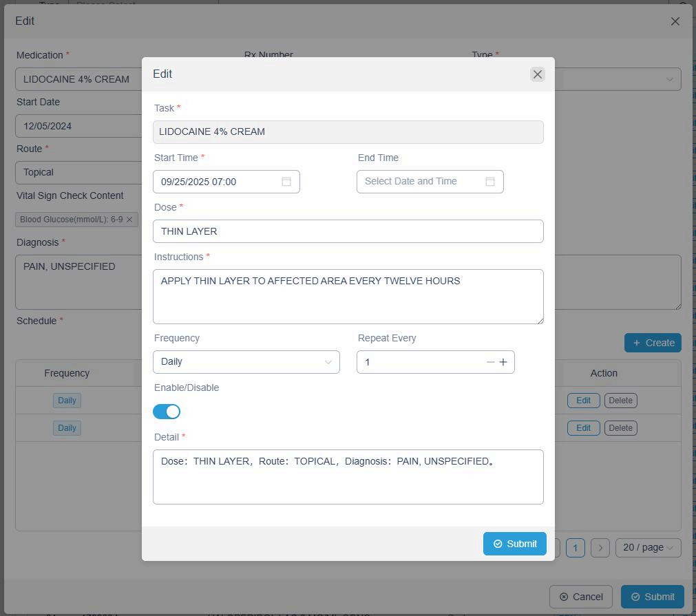This screenshot has height=616, width=696.
Task: Expand the Type dropdown arrow
Action: [x=669, y=79]
